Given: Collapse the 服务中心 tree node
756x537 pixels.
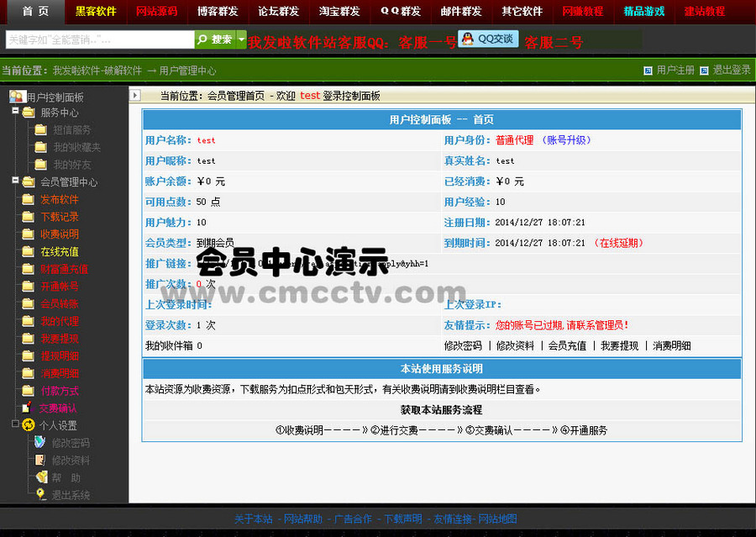Looking at the screenshot, I should pyautogui.click(x=15, y=112).
